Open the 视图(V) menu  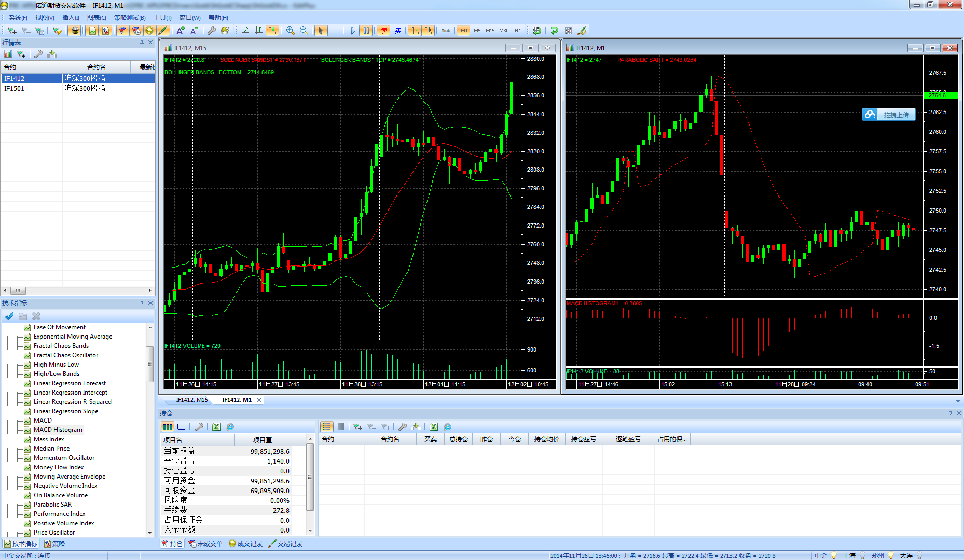point(45,18)
